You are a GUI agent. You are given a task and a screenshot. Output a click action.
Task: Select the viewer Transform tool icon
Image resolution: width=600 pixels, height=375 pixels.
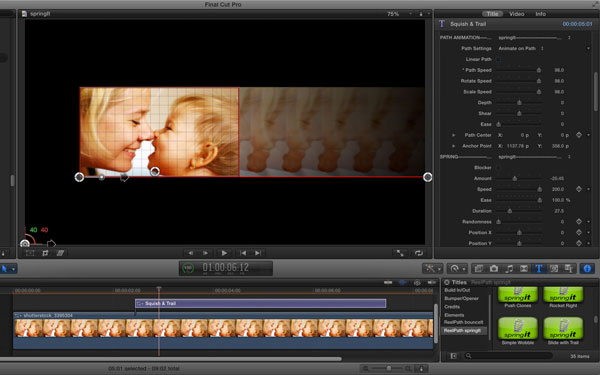(30, 253)
